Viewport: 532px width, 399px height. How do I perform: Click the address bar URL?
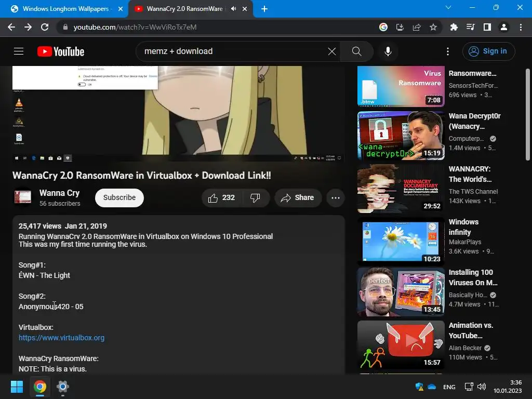tap(135, 27)
